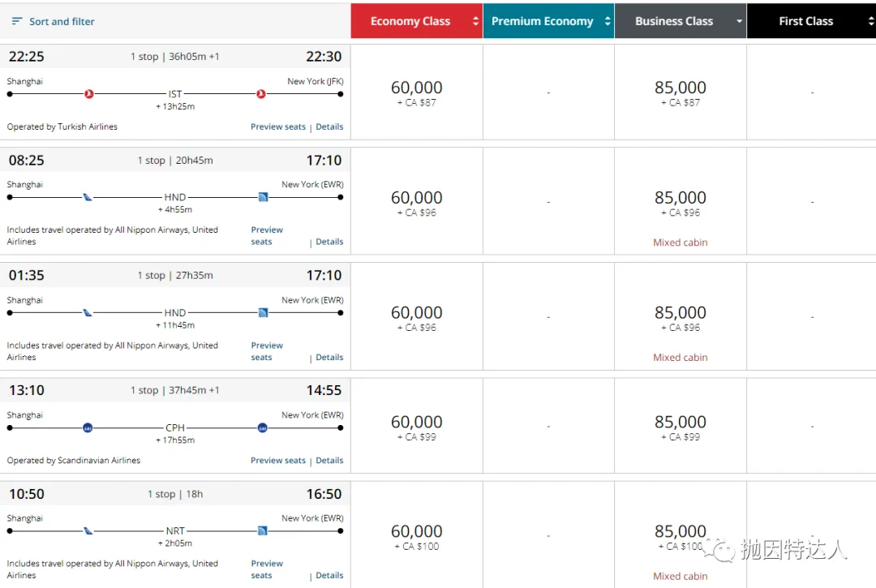Sort by First Class column arrows
The width and height of the screenshot is (876, 588).
click(870, 22)
